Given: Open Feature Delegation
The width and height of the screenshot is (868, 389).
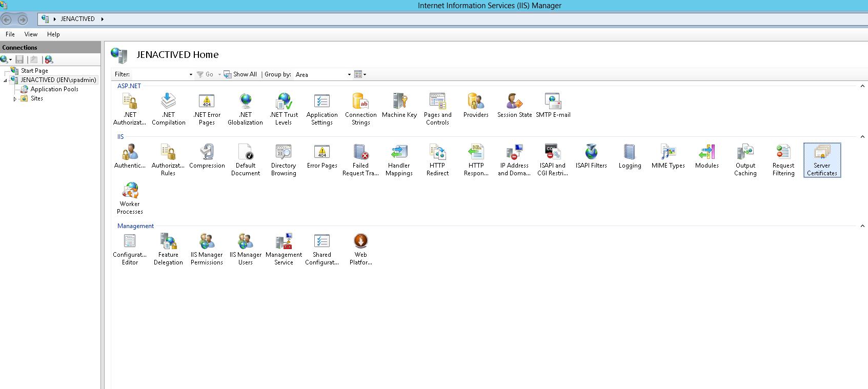Looking at the screenshot, I should (x=168, y=249).
